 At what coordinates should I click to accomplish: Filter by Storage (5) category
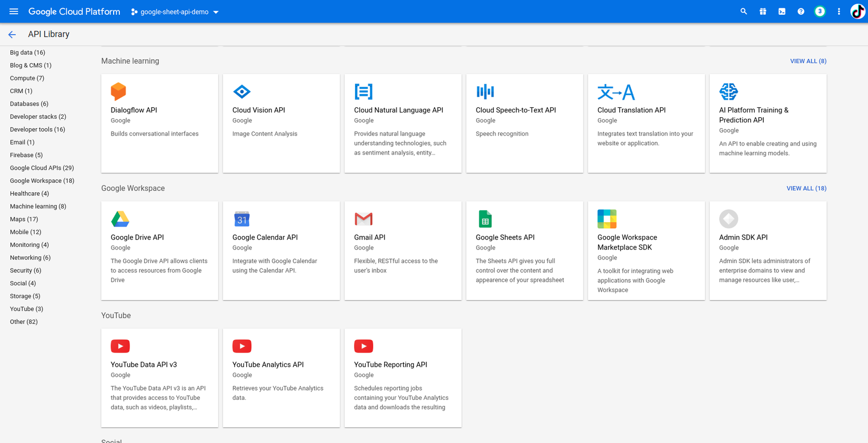pos(25,296)
